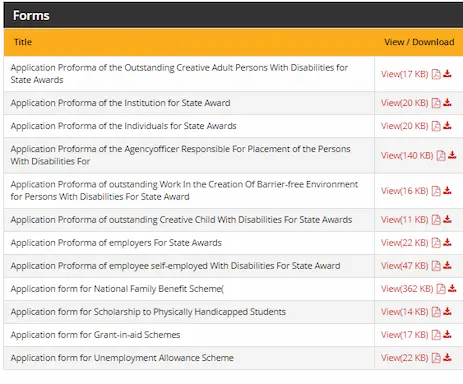Open View(22 KB) for Unemployment Allowance Scheme

click(x=404, y=358)
